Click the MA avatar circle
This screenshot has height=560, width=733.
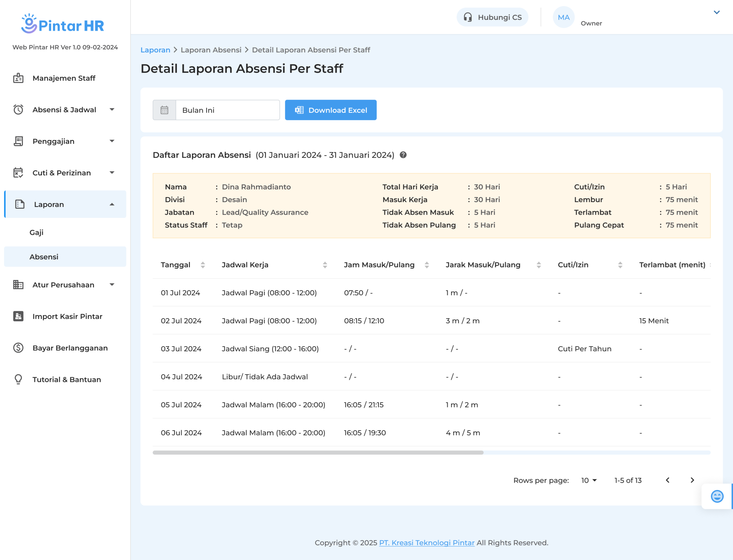click(x=564, y=17)
